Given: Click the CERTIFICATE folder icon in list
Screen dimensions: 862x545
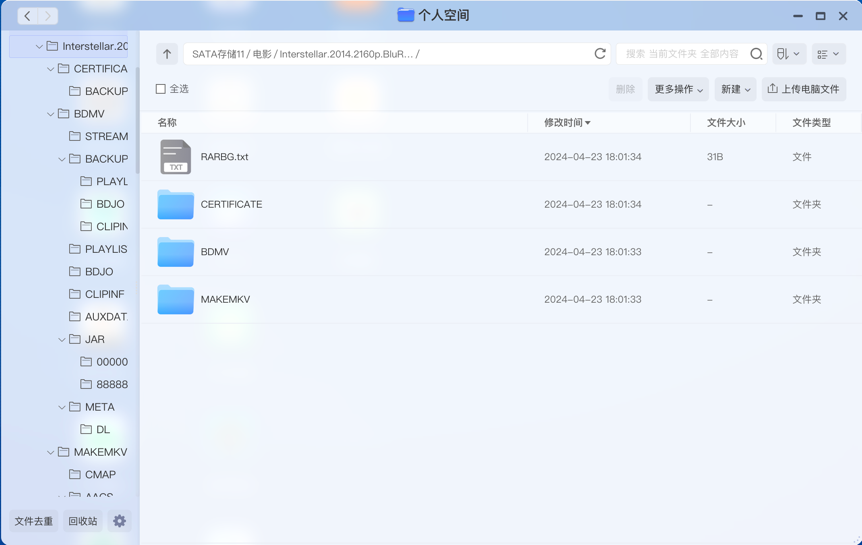Looking at the screenshot, I should [x=175, y=204].
